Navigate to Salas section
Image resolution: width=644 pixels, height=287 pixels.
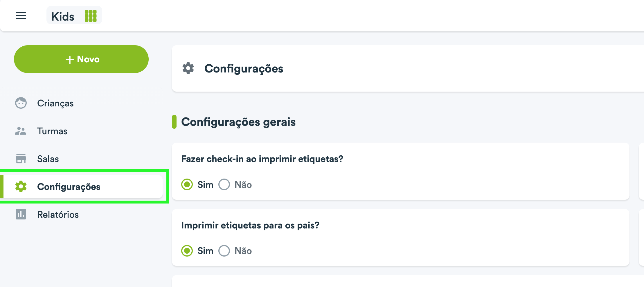pos(48,159)
